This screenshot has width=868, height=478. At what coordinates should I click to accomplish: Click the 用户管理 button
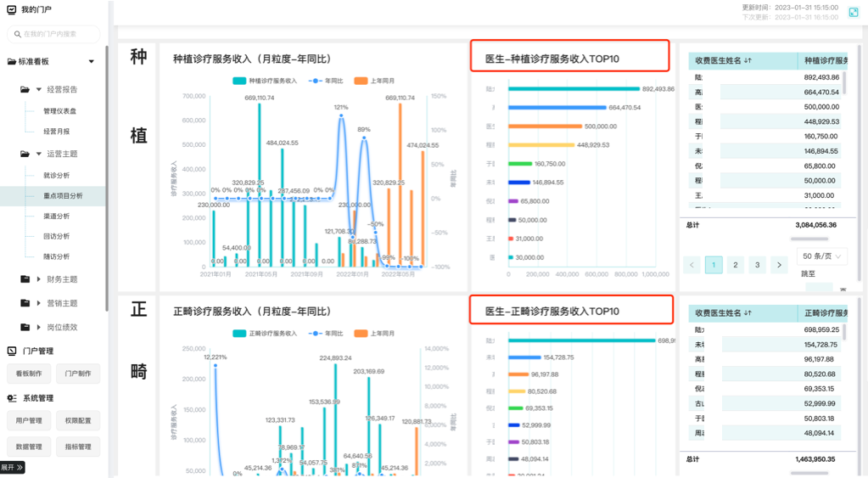[x=29, y=420]
